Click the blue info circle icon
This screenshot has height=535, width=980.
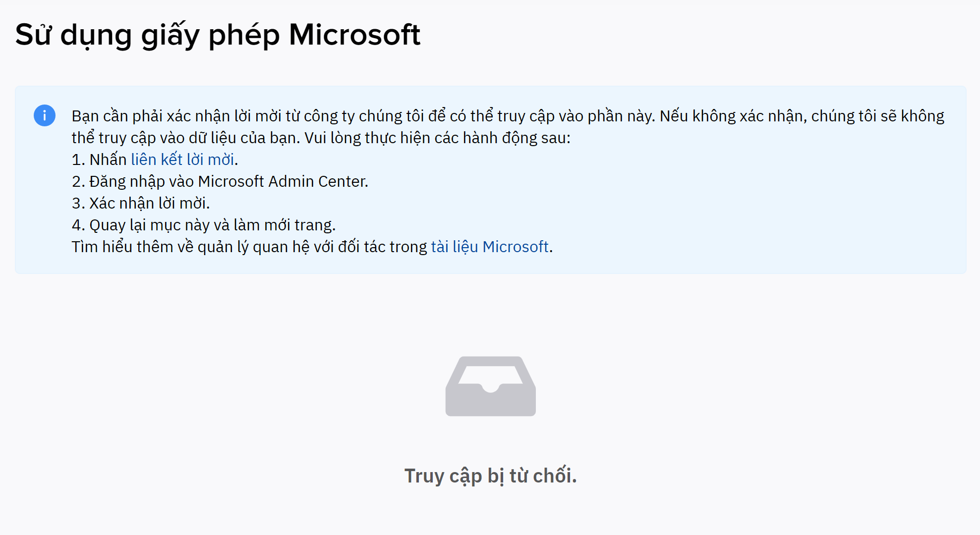tap(45, 115)
